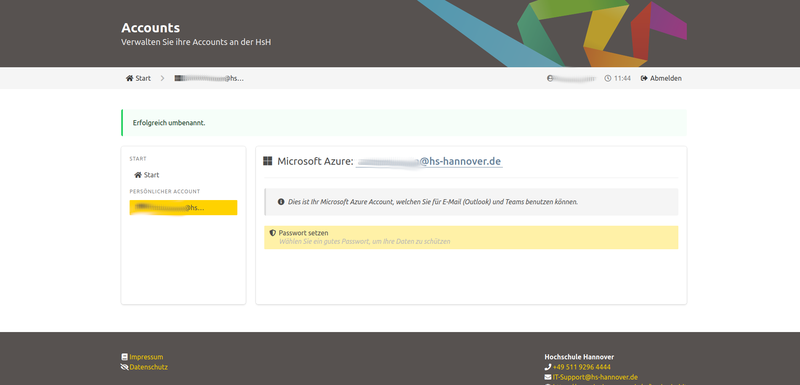Click the clock icon next to 11:44
The image size is (800, 385).
608,79
